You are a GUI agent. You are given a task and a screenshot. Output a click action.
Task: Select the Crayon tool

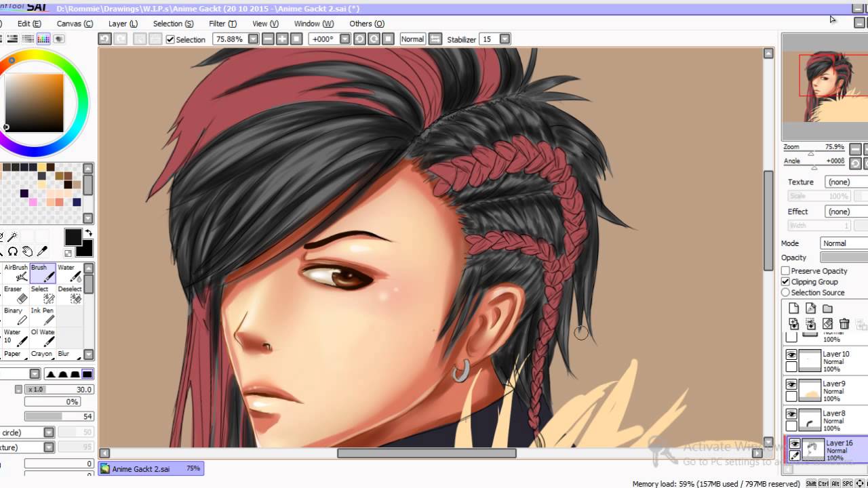[x=43, y=354]
